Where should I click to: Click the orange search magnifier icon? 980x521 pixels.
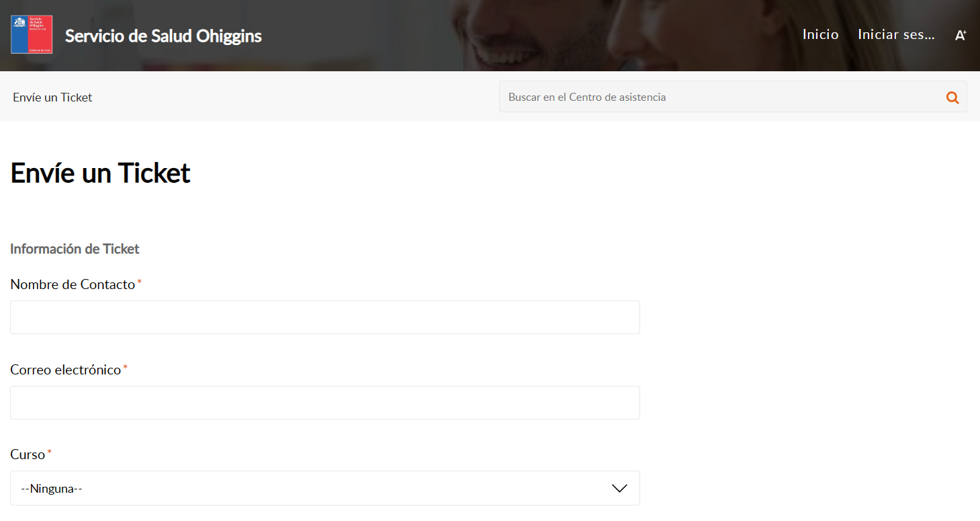pyautogui.click(x=952, y=97)
